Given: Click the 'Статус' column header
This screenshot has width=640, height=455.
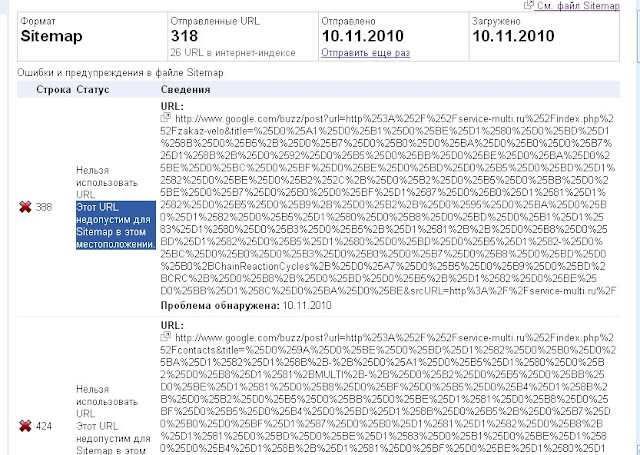Looking at the screenshot, I should pos(93,89).
